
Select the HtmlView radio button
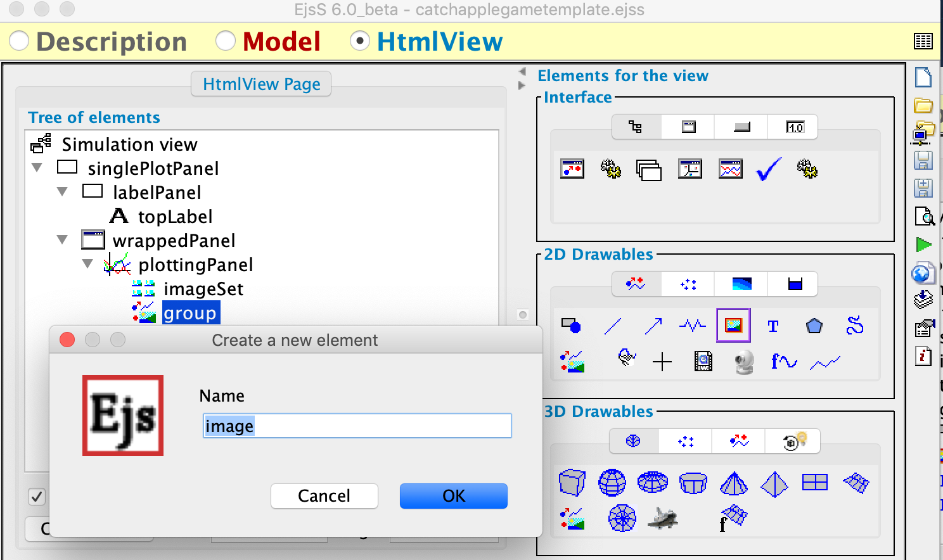pos(360,41)
